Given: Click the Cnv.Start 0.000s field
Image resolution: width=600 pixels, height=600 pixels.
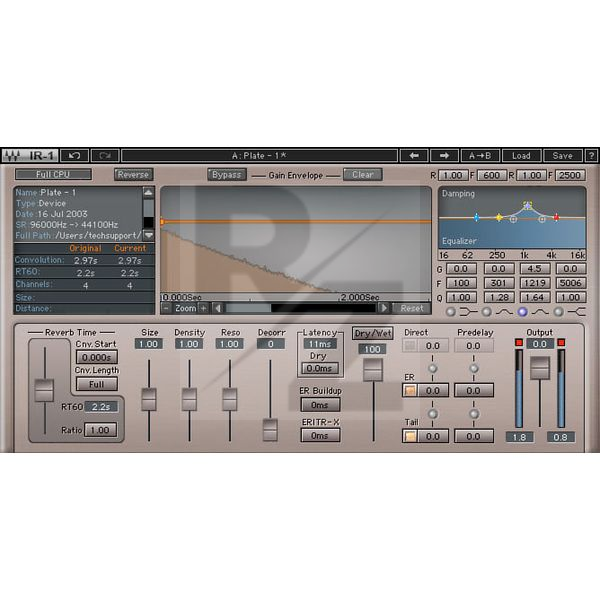Looking at the screenshot, I should 96,357.
